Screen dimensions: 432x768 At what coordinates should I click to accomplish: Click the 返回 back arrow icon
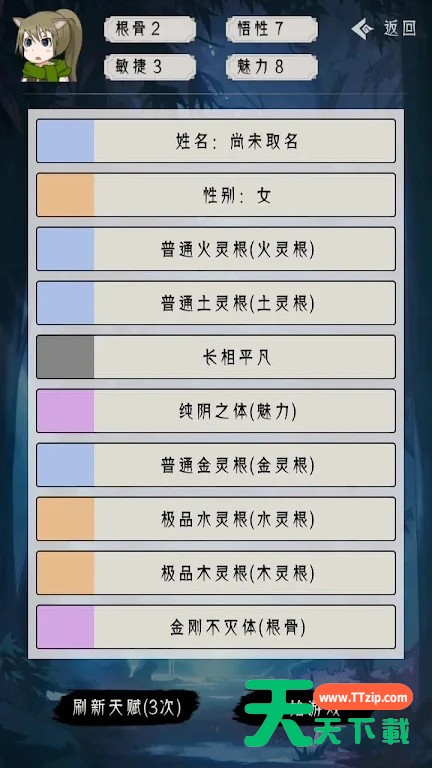click(x=362, y=29)
